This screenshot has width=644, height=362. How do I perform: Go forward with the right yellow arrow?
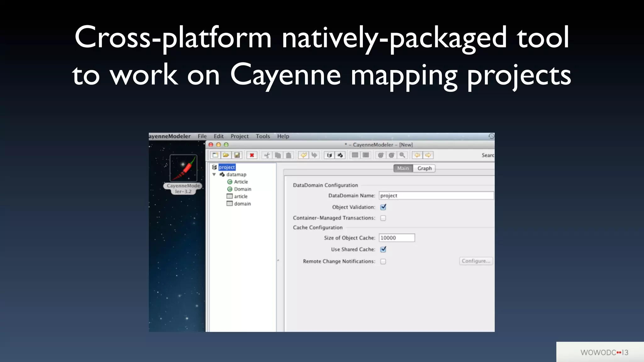(x=428, y=155)
